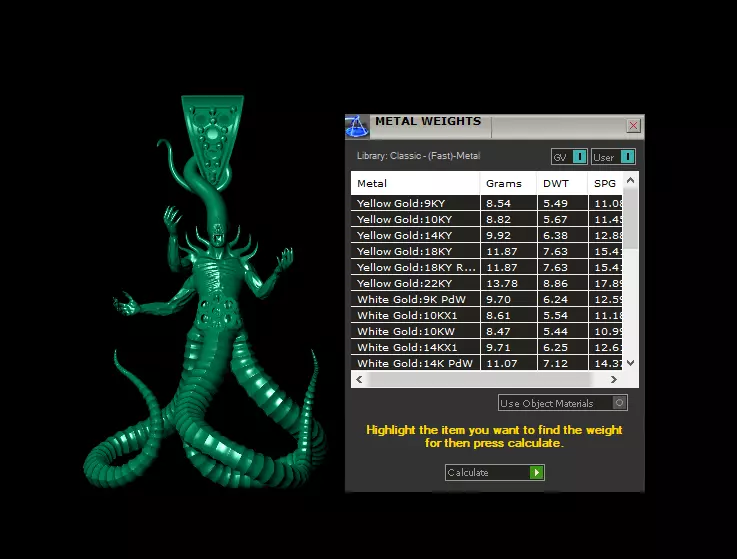Click the Metal Weights cone logo icon
The height and width of the screenshot is (559, 737).
357,126
